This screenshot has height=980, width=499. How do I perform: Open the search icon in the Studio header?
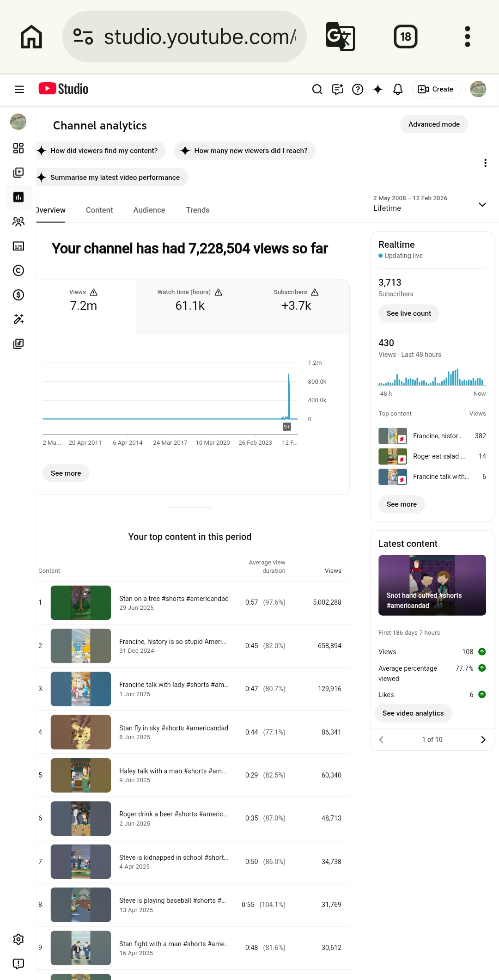point(317,89)
